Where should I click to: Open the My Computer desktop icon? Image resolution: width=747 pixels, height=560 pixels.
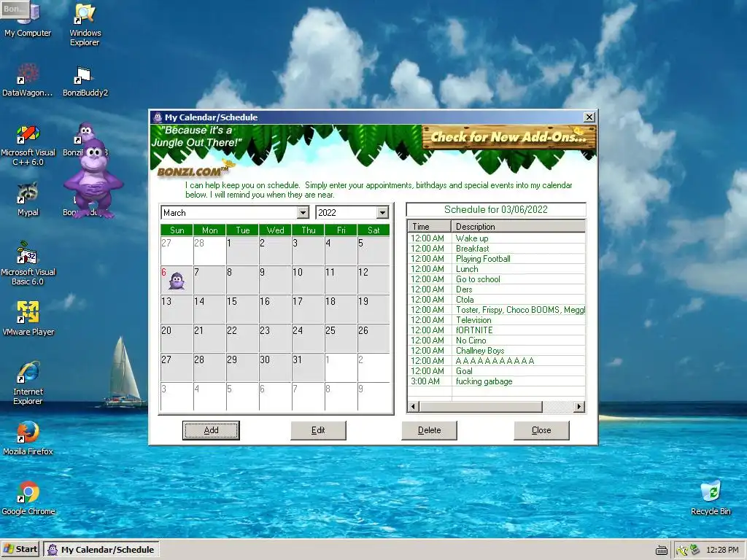coord(28,19)
